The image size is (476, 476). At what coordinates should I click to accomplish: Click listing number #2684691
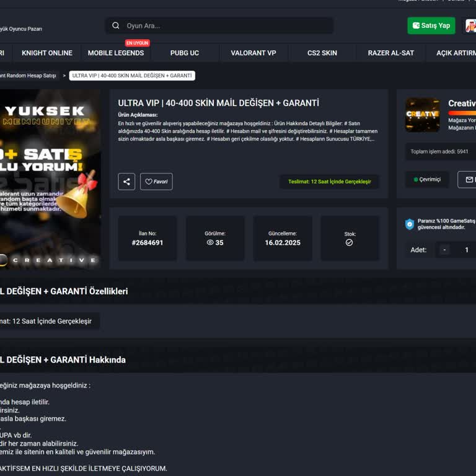[148, 243]
